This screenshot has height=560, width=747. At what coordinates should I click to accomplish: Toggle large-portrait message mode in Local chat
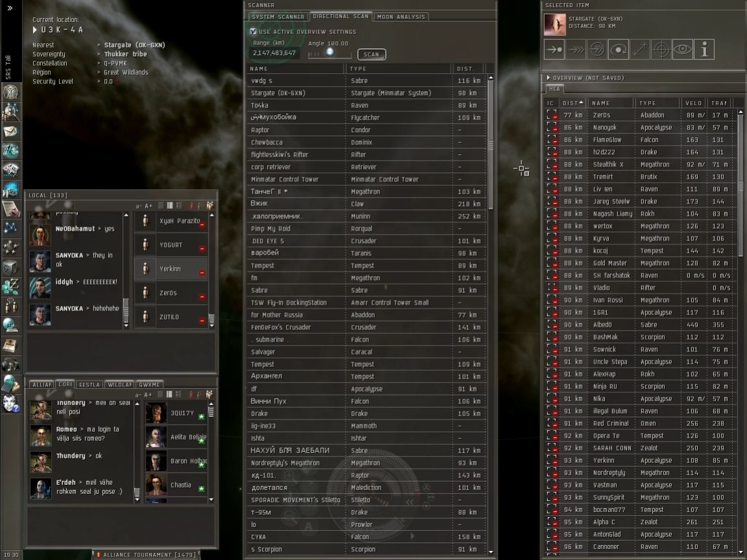179,205
